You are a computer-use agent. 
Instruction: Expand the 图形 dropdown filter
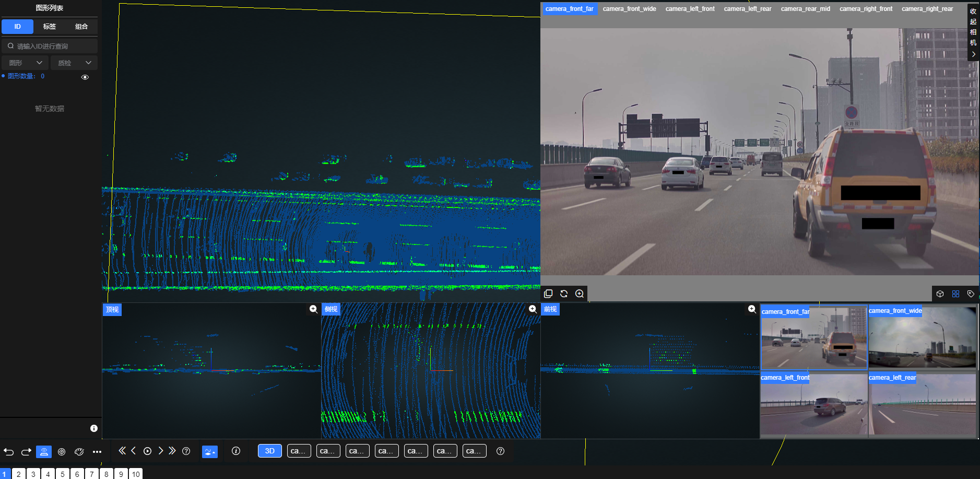pyautogui.click(x=25, y=63)
